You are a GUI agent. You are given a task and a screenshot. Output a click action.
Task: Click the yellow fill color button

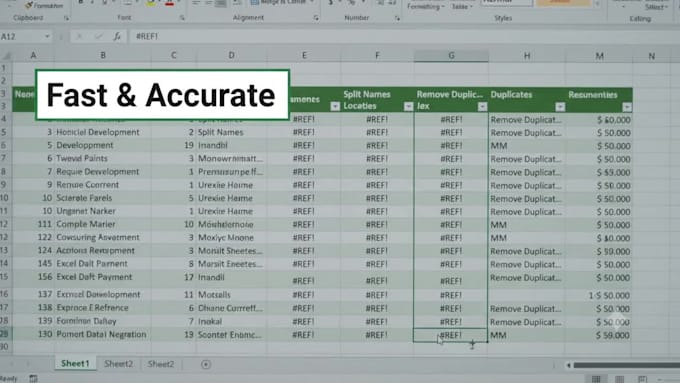pos(150,3)
